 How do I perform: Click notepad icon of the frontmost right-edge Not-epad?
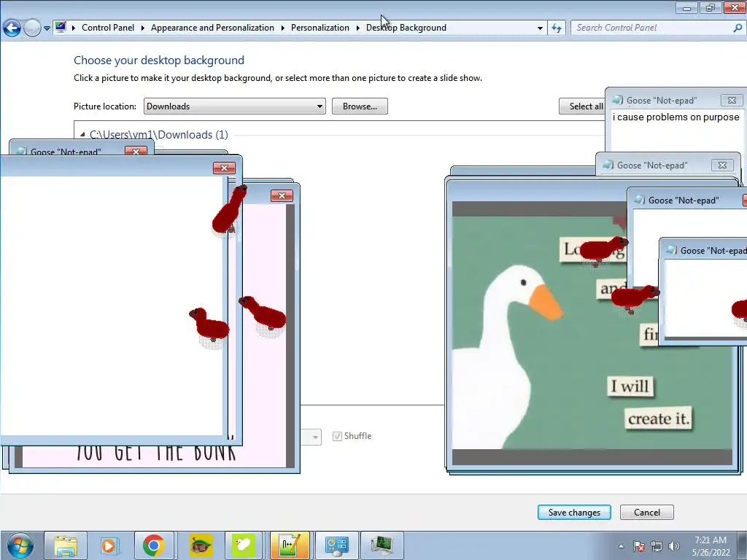pyautogui.click(x=672, y=250)
